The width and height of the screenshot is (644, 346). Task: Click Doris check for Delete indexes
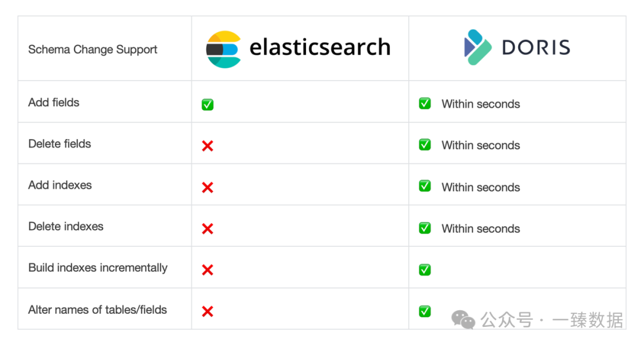tap(425, 228)
